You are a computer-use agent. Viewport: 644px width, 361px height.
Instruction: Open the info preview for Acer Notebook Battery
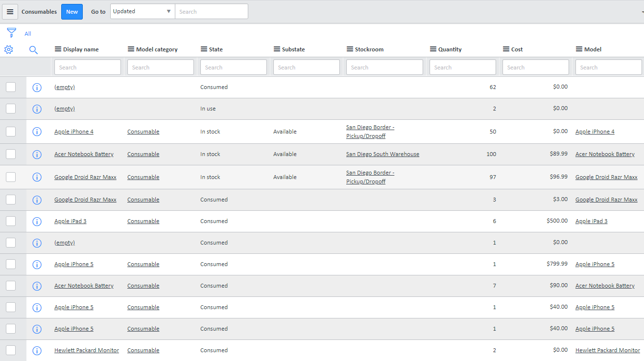pos(37,154)
